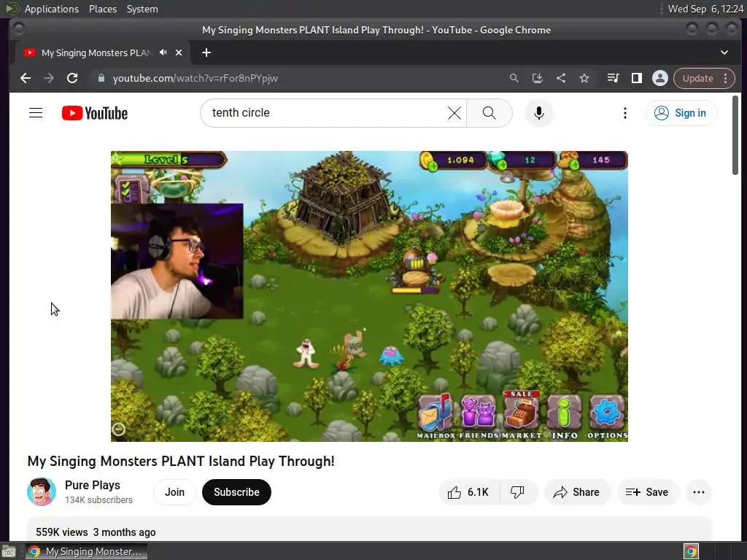The width and height of the screenshot is (747, 560).
Task: Open YouTube settings three-dot menu
Action: tap(625, 113)
